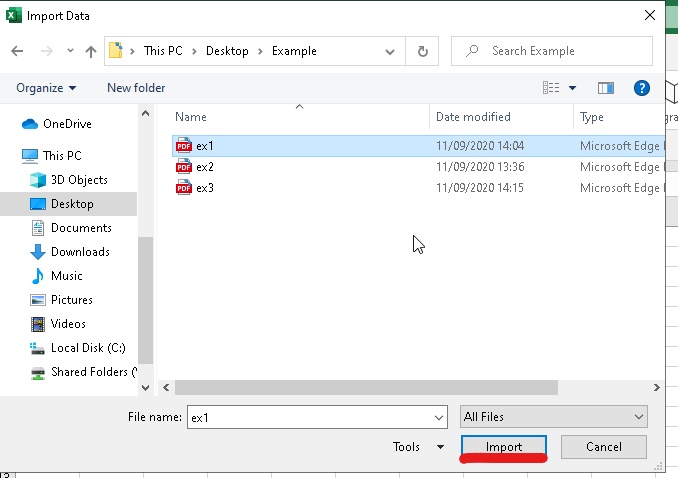Viewport: 678px width, 478px height.
Task: Open the Help question mark icon
Action: (x=642, y=88)
